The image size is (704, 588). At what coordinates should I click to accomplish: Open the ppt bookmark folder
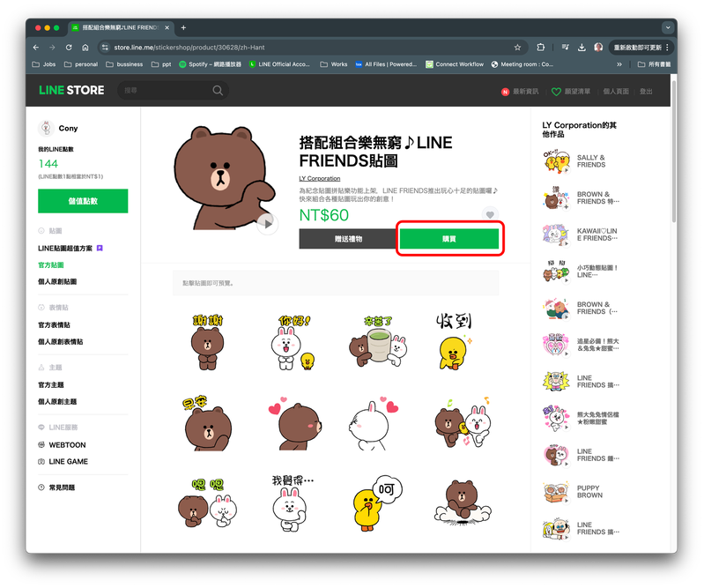pos(161,64)
